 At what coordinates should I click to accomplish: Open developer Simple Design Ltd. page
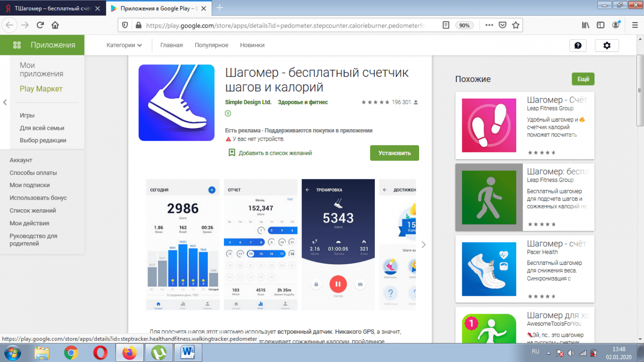tap(248, 102)
